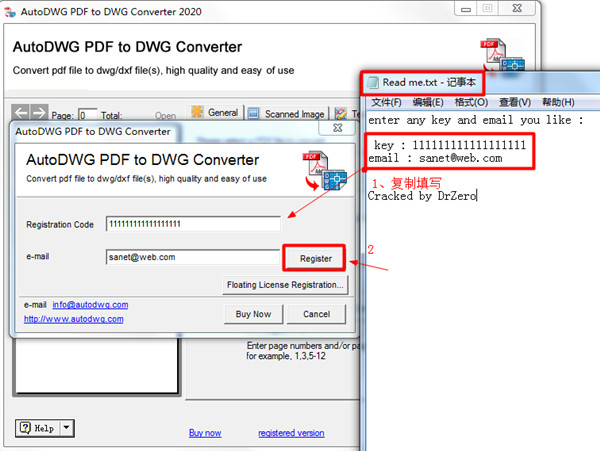
Task: Go to next page arrow
Action: (39, 112)
